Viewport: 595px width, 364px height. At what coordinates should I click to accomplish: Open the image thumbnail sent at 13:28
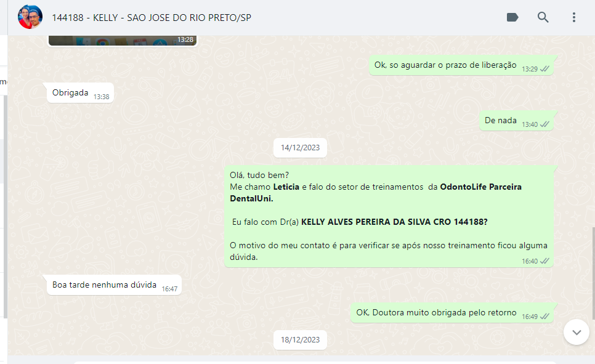tap(123, 40)
